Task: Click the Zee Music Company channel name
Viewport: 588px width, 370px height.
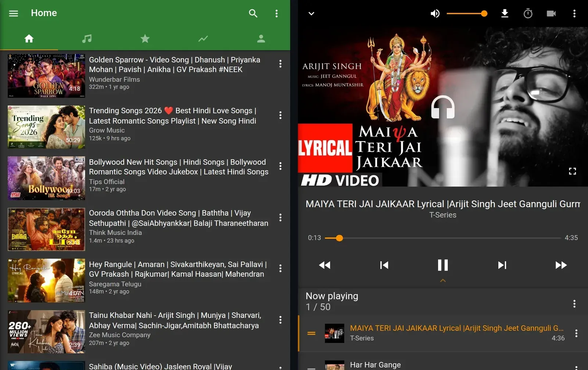Action: point(119,335)
